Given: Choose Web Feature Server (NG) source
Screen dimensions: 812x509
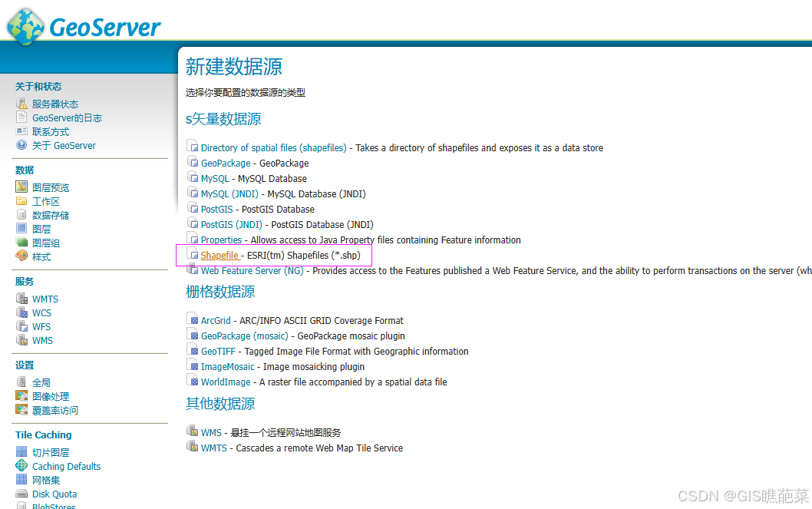Looking at the screenshot, I should click(253, 271).
